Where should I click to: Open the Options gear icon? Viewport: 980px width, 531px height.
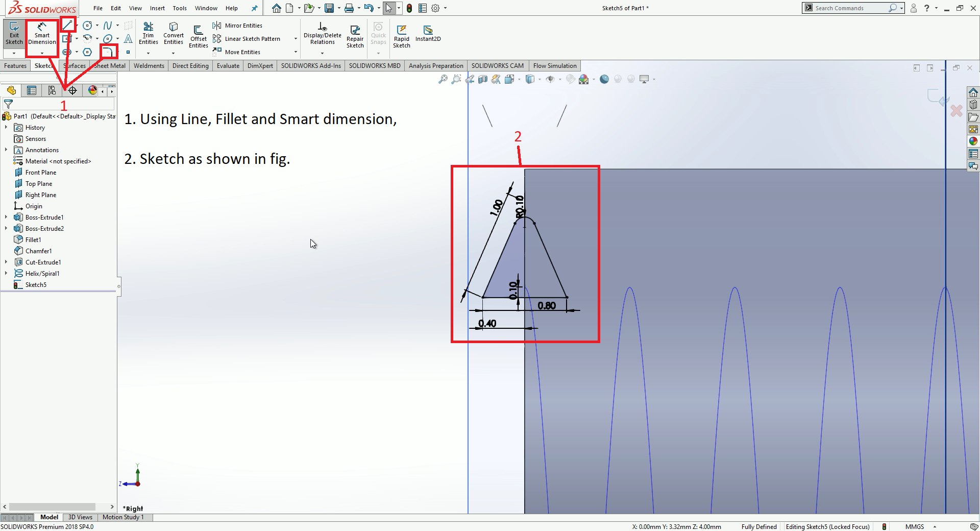435,8
